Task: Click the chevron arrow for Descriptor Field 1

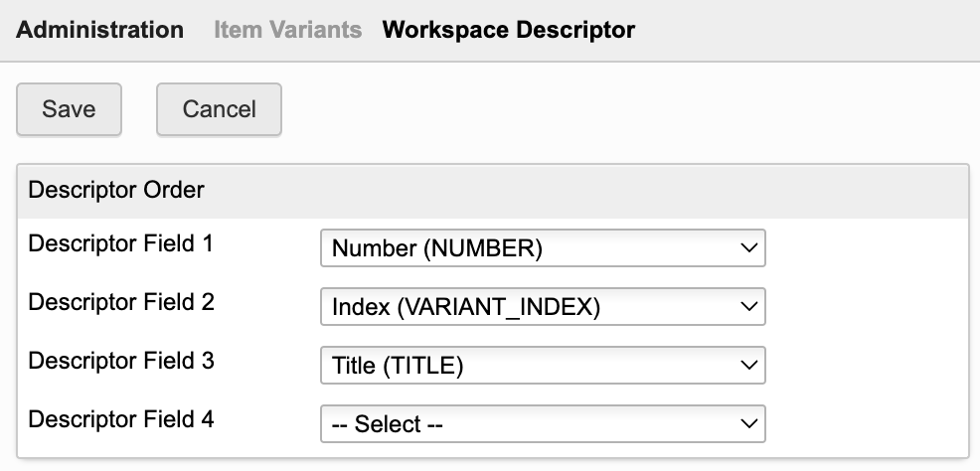Action: pyautogui.click(x=749, y=249)
